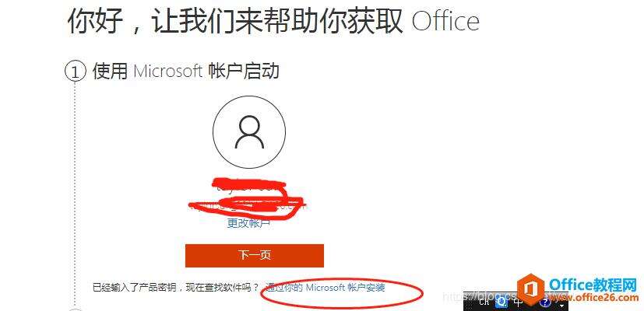Click the 已经输入了产品密钥 question text

coord(176,287)
